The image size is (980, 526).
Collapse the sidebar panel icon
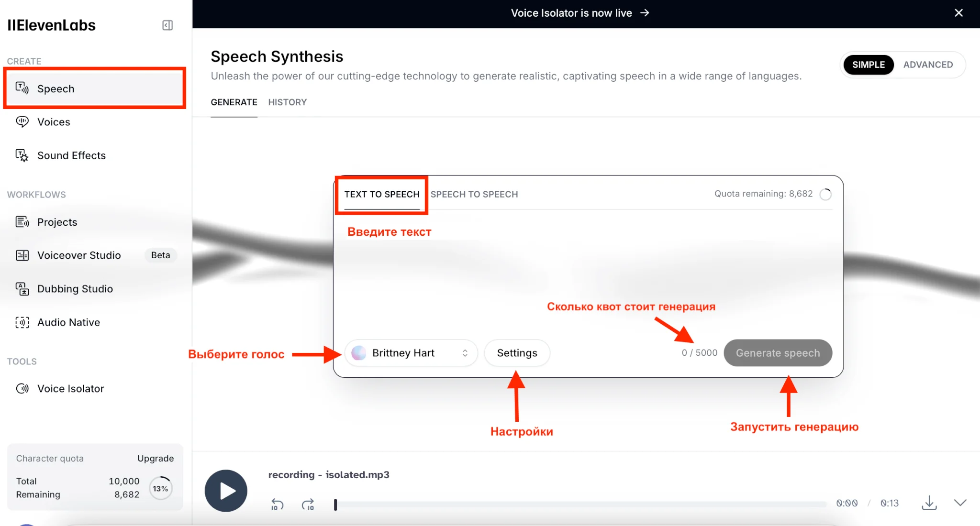pyautogui.click(x=167, y=25)
